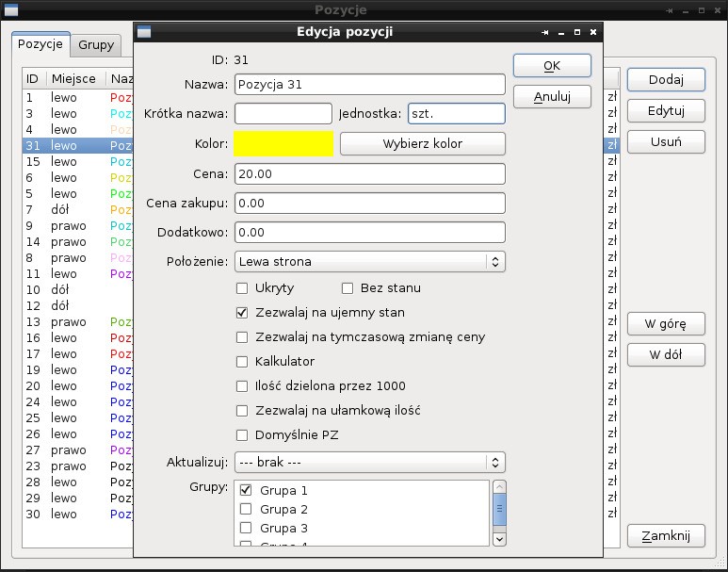Screen dimensions: 728x572
Task: Maximize the Edycja pozycji dialog
Action: pos(577,32)
